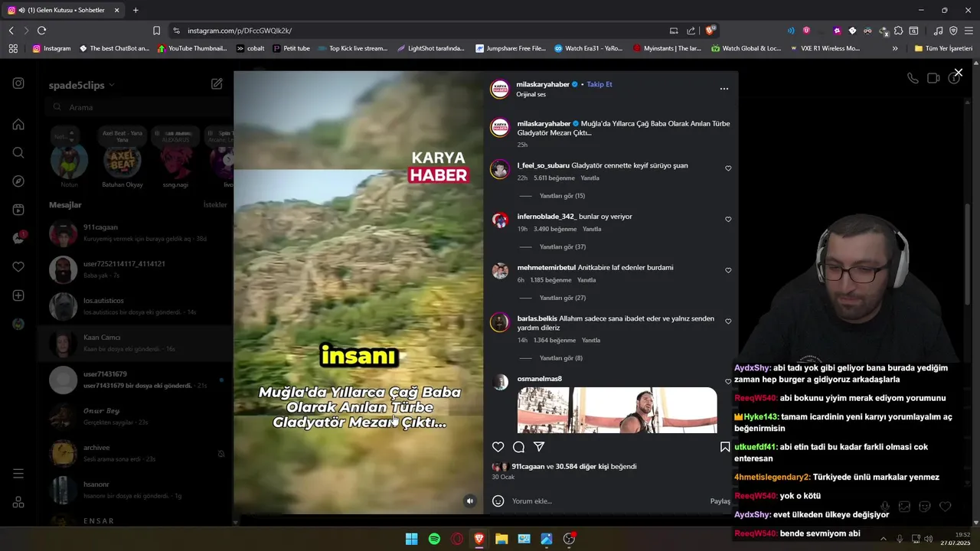Open chat with 911cagaan
980x551 pixels.
(134, 233)
